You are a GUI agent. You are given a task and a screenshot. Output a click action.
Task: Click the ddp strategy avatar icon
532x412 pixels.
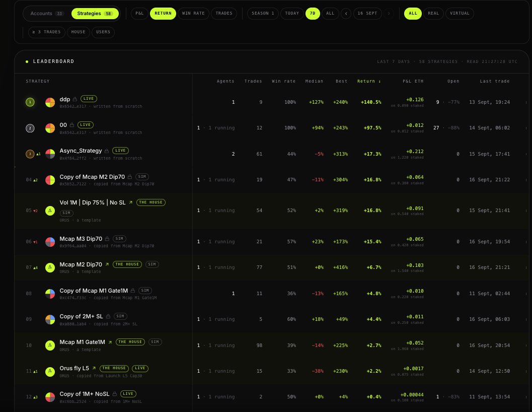50,102
